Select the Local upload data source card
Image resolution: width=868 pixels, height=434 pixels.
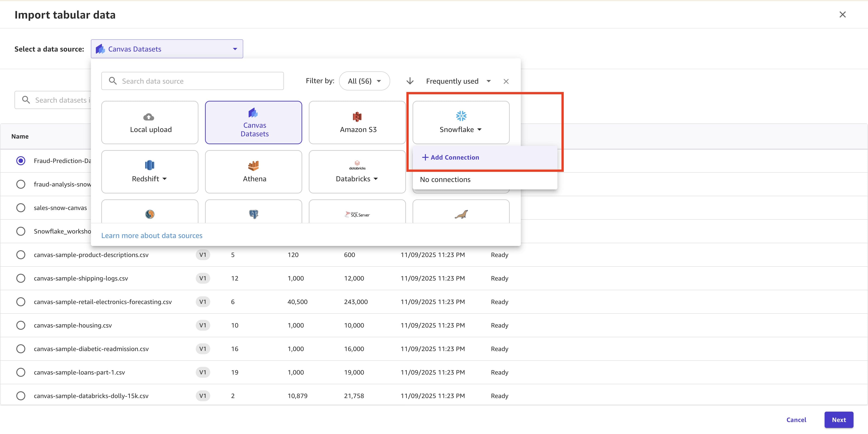[150, 123]
